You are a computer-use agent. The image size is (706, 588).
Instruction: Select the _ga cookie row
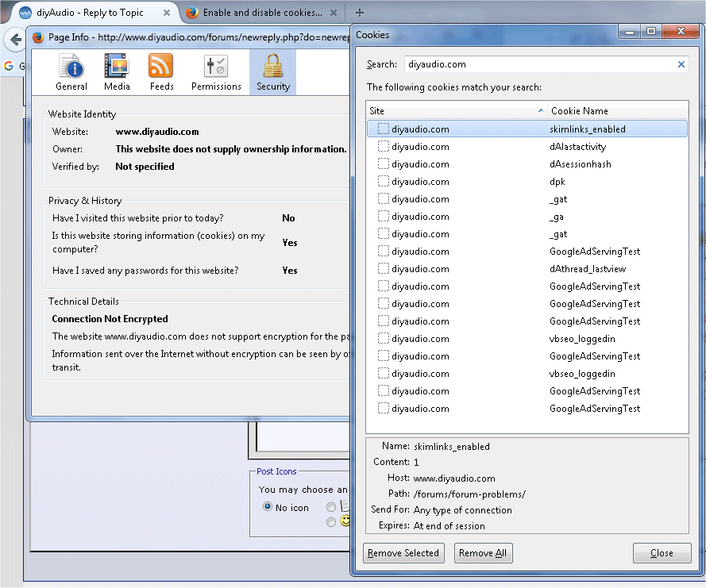[527, 217]
